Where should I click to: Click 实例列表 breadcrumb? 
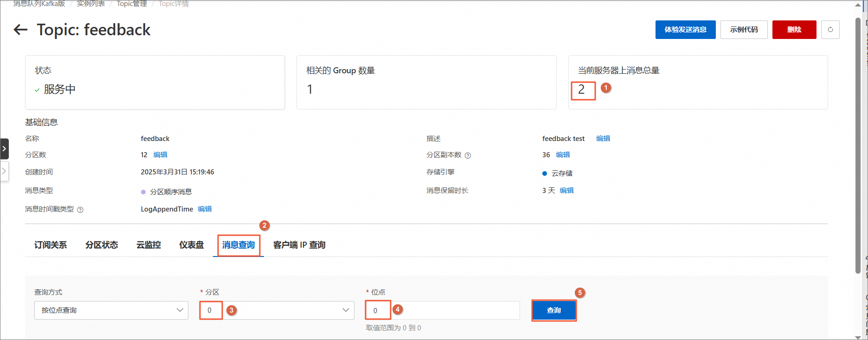[x=90, y=4]
